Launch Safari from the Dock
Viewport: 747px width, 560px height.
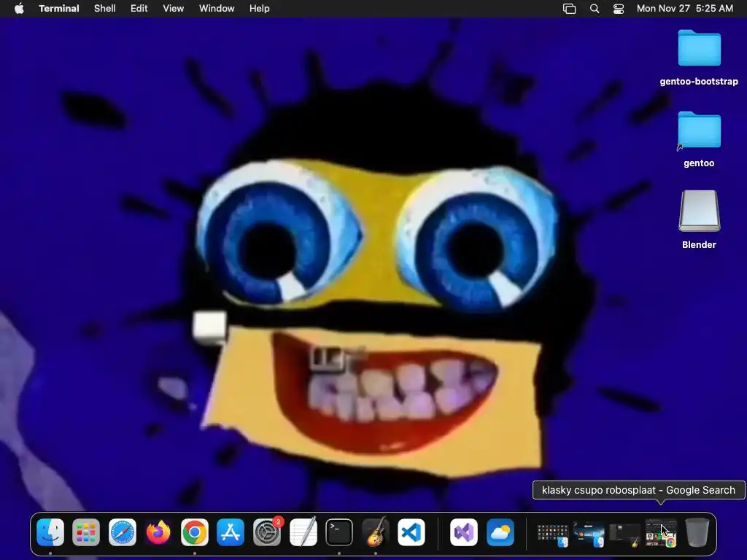click(x=123, y=532)
